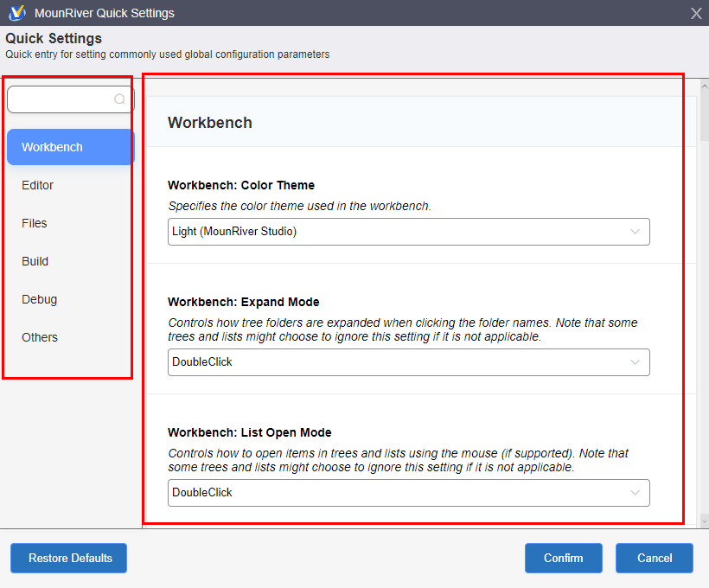
Task: Show the Debug settings category
Action: [x=39, y=299]
